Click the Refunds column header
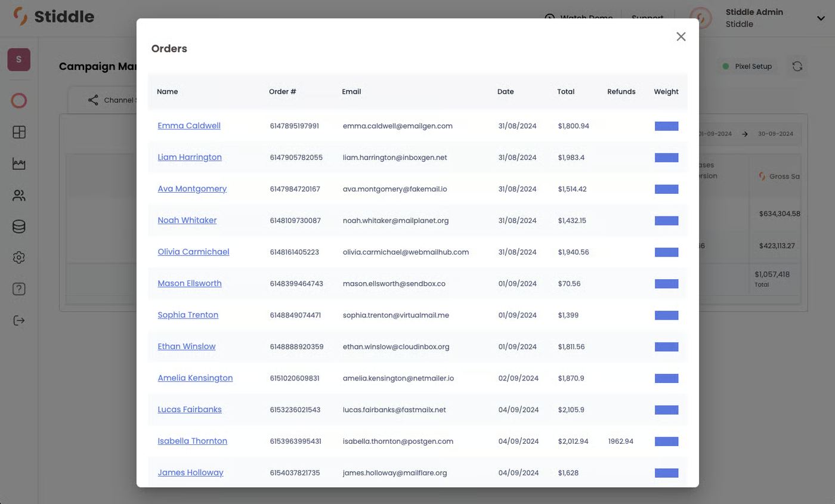Viewport: 835px width, 504px height. pos(621,92)
